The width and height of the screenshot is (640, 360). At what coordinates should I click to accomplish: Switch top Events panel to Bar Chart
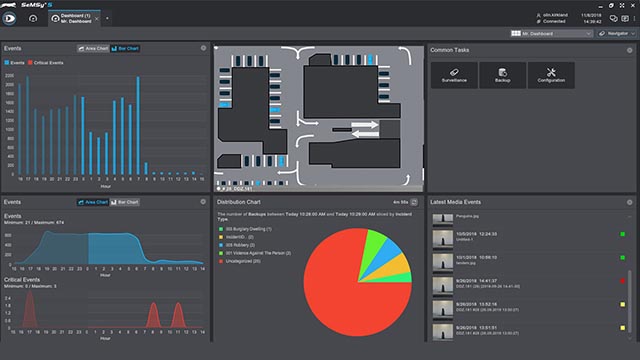tap(125, 49)
